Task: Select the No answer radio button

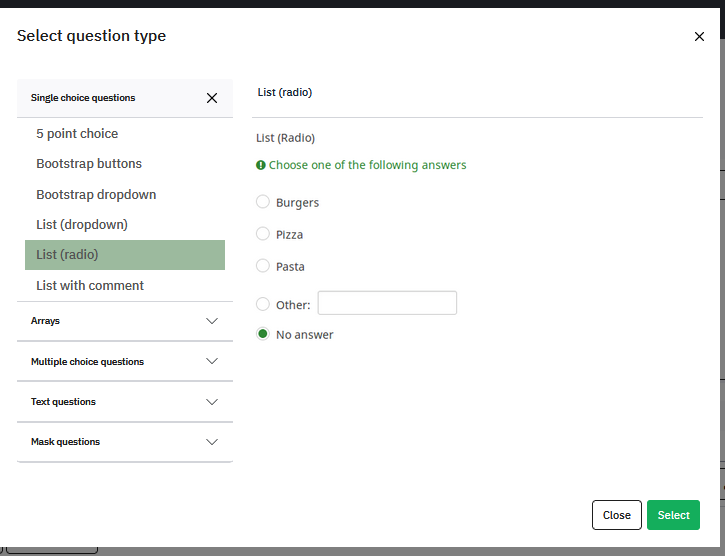Action: (263, 334)
